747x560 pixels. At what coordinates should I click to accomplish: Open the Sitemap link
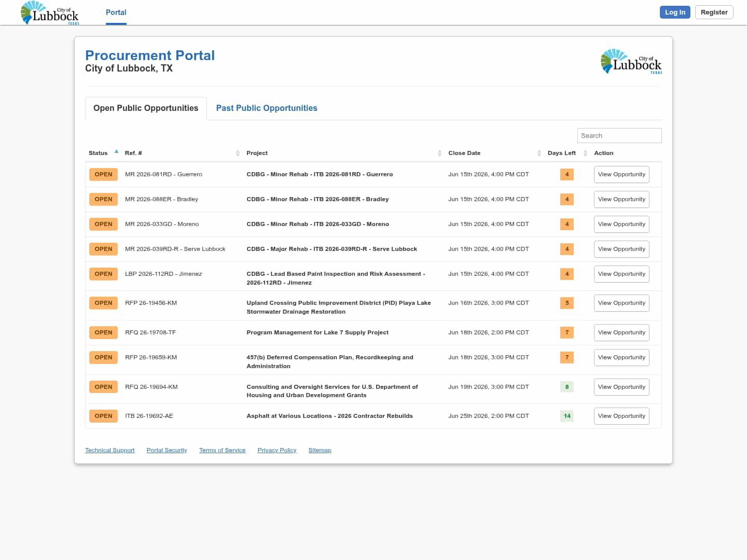(x=320, y=450)
